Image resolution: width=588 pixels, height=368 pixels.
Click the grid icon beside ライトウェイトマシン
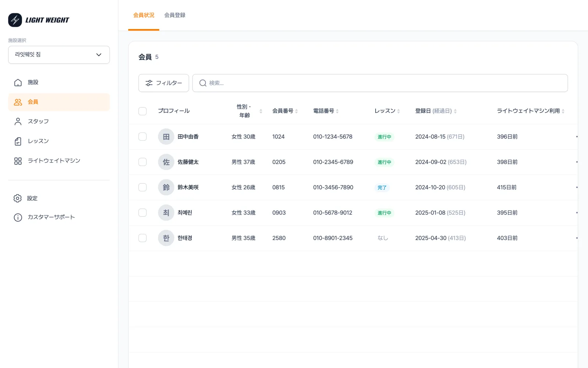[18, 161]
